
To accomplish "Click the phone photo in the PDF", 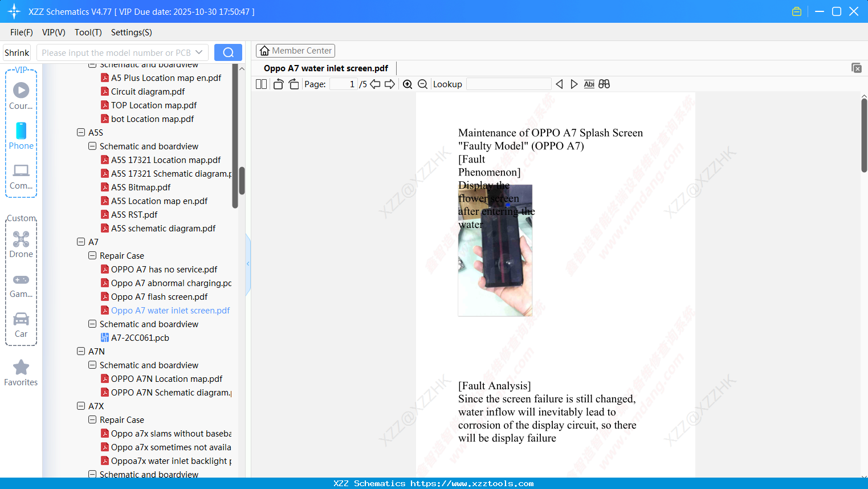I will 495,250.
